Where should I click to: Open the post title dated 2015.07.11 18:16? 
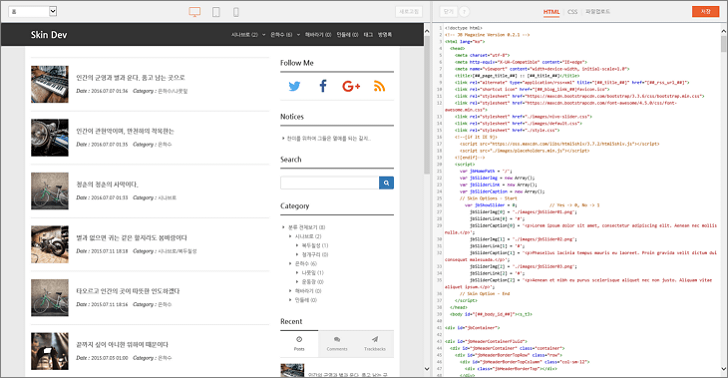128,291
